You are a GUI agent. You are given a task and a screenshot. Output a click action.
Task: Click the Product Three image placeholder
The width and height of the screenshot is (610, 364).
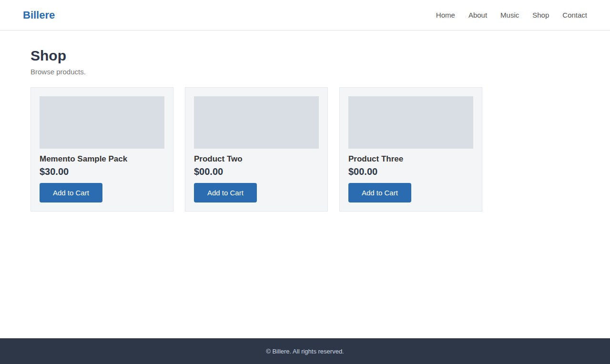click(411, 122)
